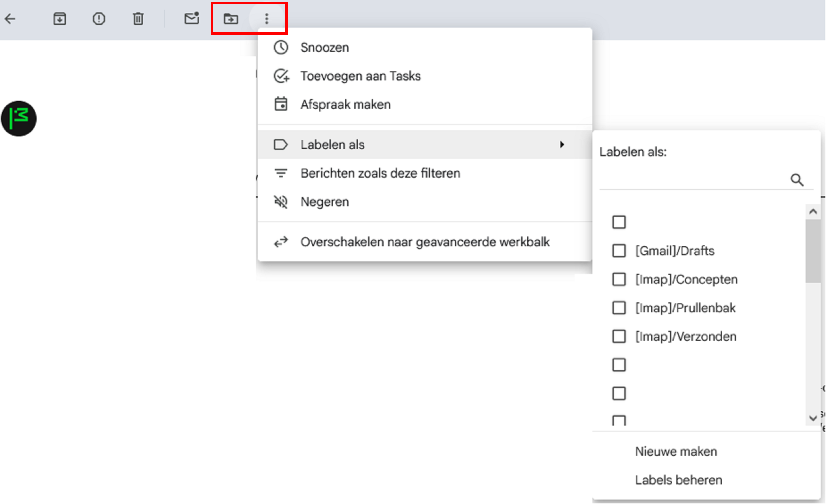Delete the email with the trash icon
The image size is (827, 504).
[x=138, y=19]
